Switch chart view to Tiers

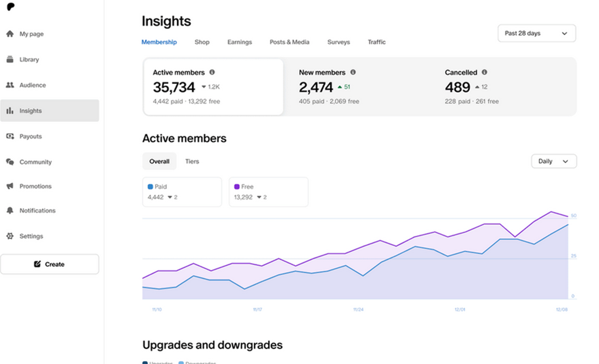[192, 162]
